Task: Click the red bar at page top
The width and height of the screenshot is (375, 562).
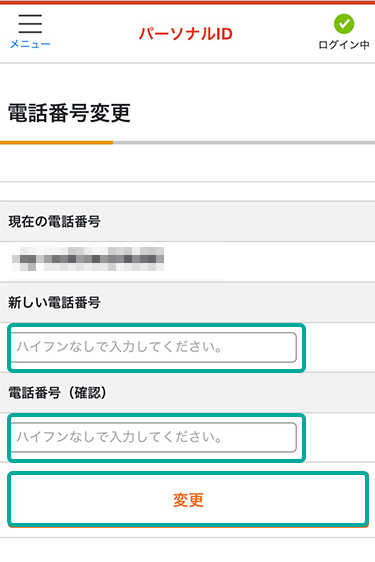Action: coord(188,2)
